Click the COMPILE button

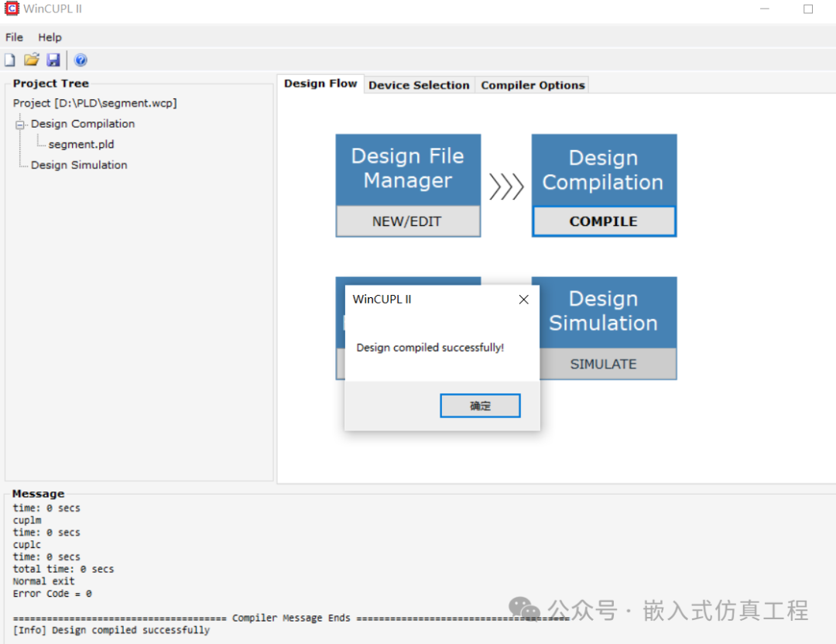pos(604,221)
